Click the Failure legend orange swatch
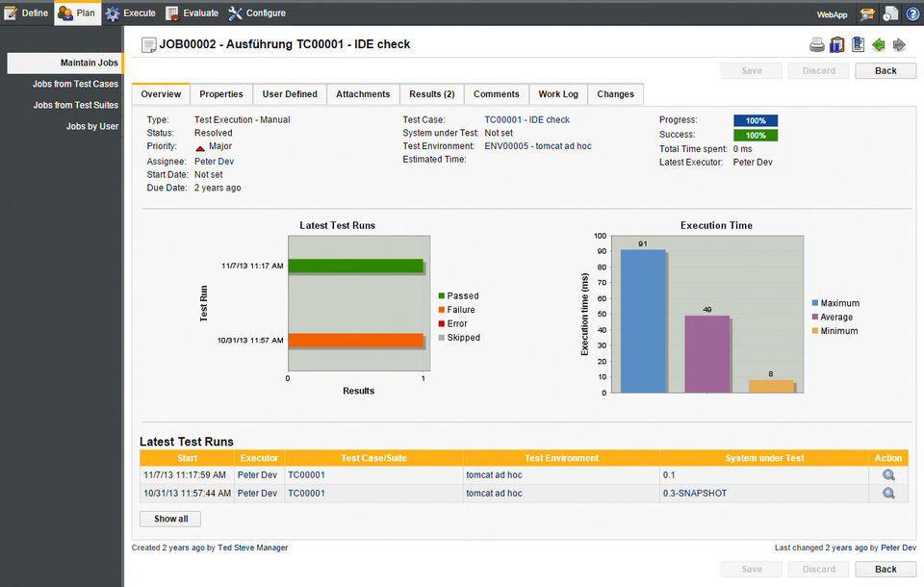 [442, 310]
